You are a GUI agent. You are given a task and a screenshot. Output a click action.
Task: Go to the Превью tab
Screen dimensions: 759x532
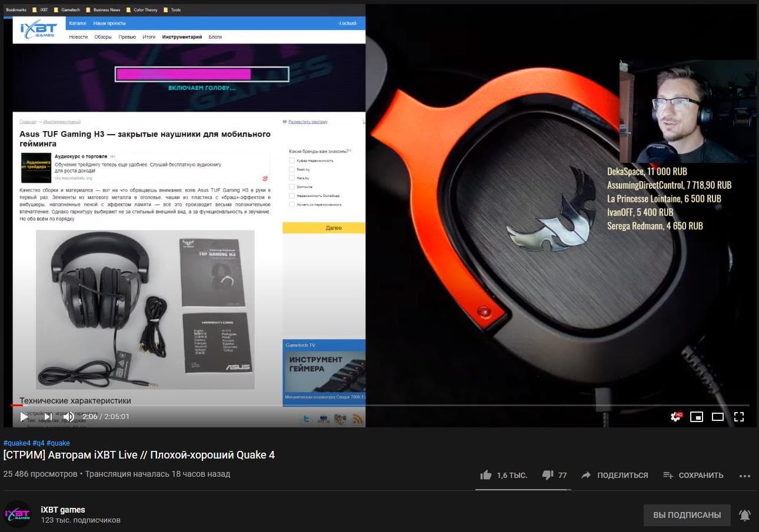(127, 37)
